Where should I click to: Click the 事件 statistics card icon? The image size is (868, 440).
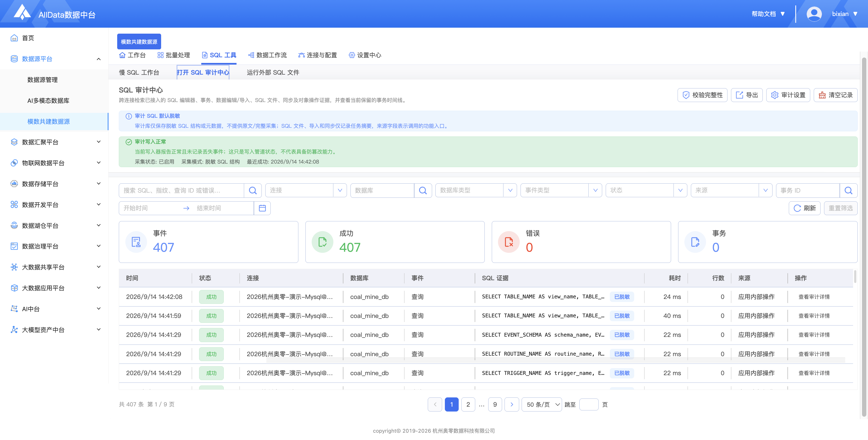136,242
